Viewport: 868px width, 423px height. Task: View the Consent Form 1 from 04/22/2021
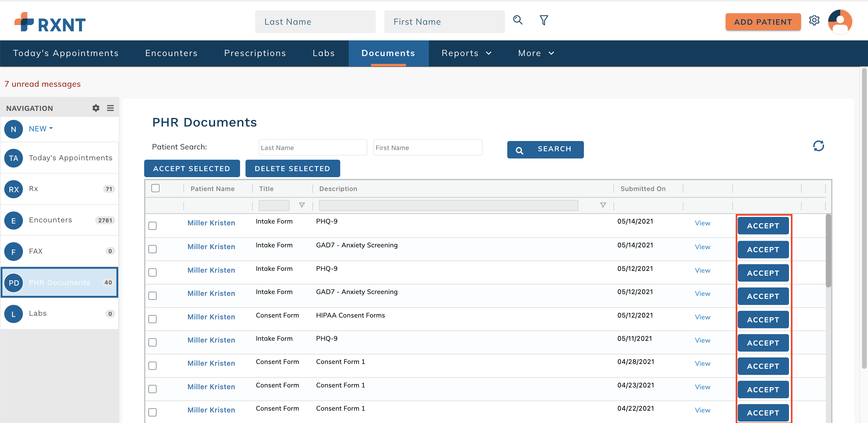click(702, 410)
